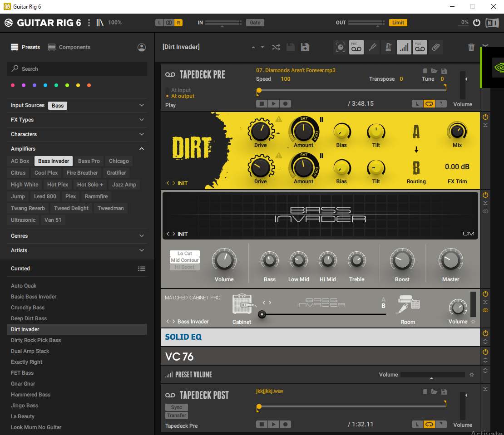Toggle the Tapedeck Post rack tool
504x435 pixels.
tap(420, 47)
